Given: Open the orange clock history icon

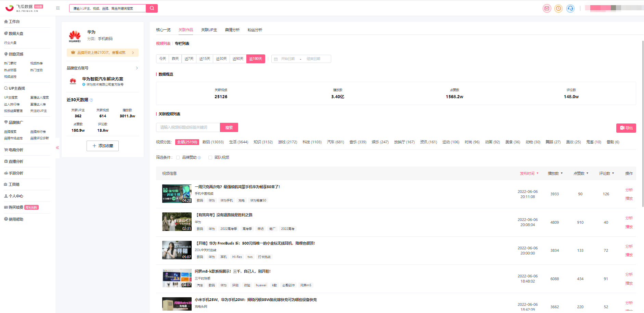Looking at the screenshot, I should point(558,8).
